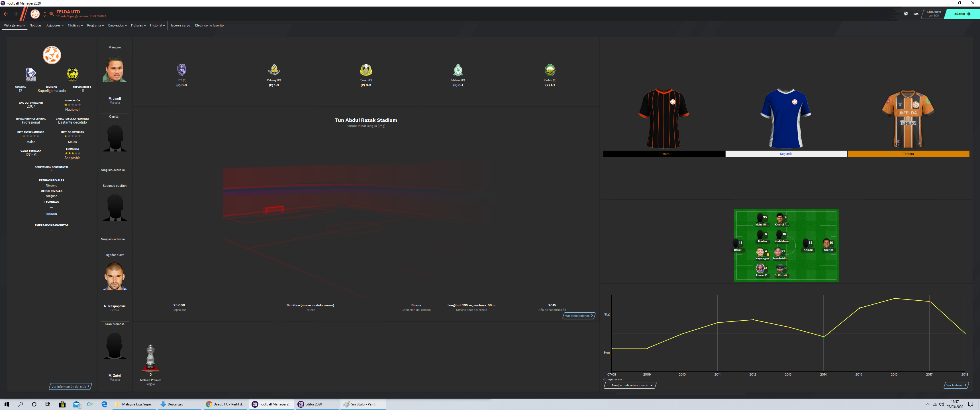Expand the Jugadores dropdown menu
Screen dimensions: 980x410
click(x=55, y=25)
